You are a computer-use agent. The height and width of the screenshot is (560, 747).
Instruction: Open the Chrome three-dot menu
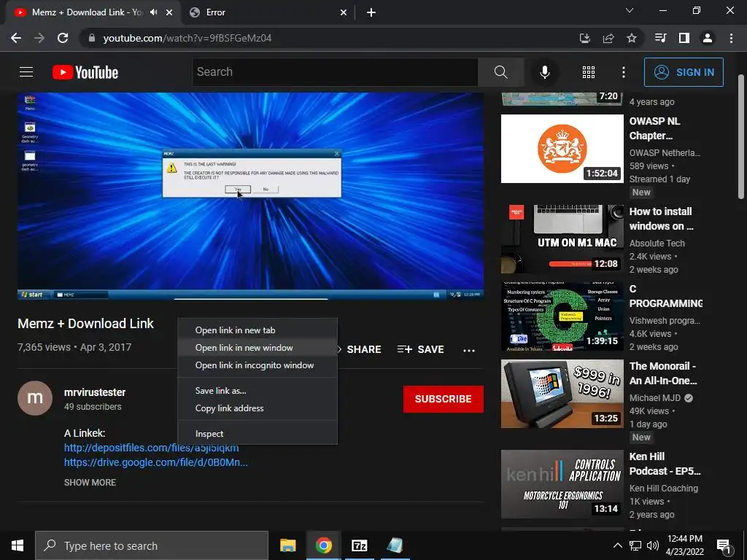[x=731, y=38]
